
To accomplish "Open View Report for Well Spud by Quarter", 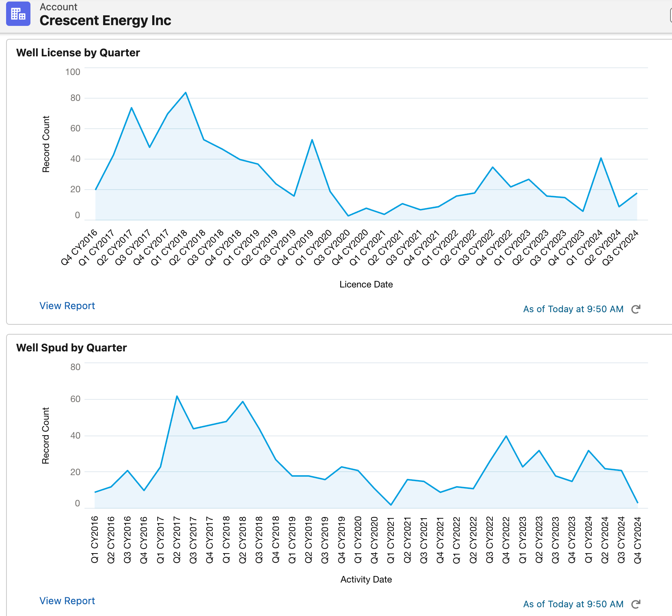I will click(67, 601).
